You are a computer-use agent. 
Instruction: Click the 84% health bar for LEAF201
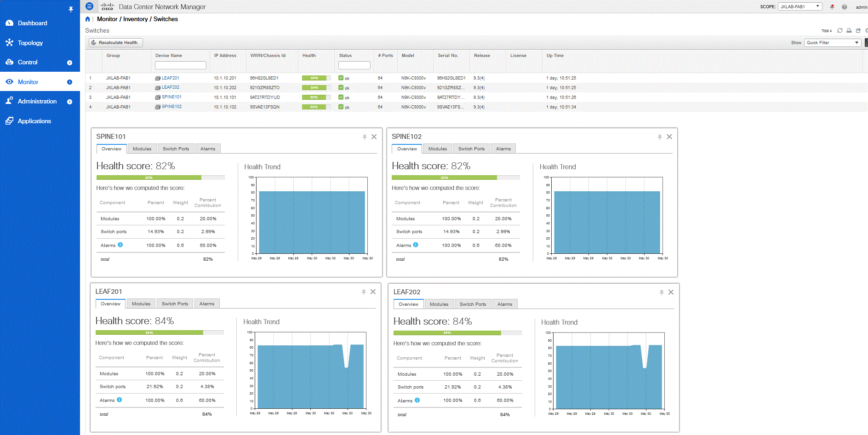click(316, 78)
